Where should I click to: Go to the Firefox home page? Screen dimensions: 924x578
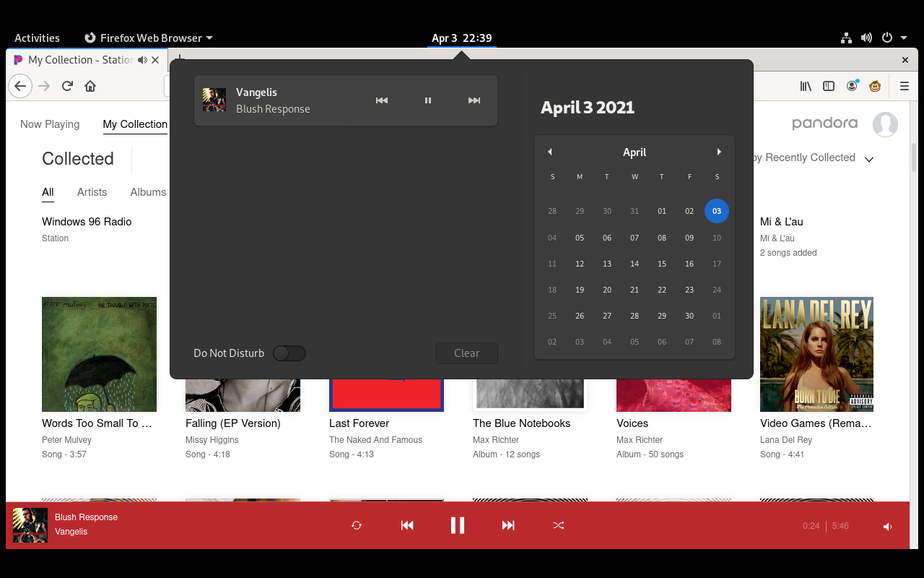pos(90,86)
